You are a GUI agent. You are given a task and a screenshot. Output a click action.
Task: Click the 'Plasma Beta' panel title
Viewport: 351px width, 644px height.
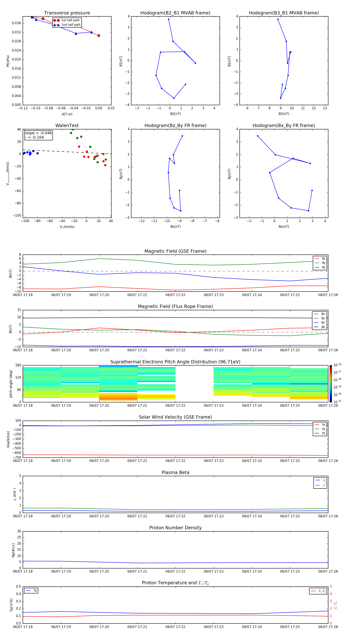(x=175, y=473)
